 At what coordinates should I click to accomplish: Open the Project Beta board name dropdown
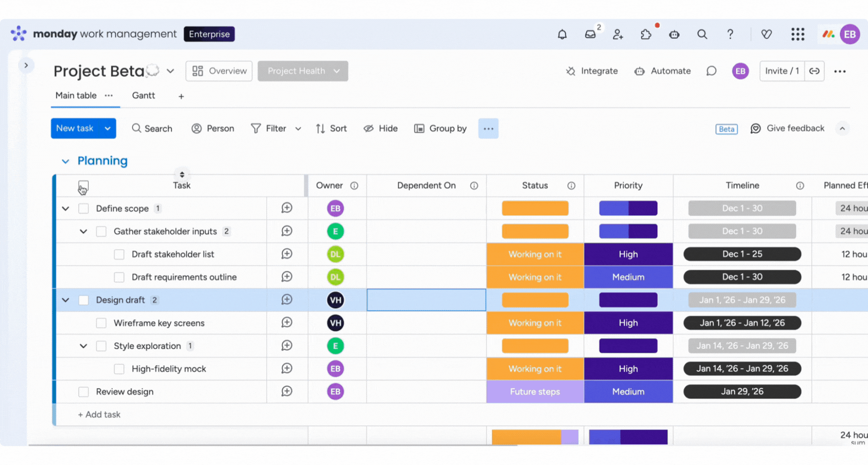[x=170, y=71]
